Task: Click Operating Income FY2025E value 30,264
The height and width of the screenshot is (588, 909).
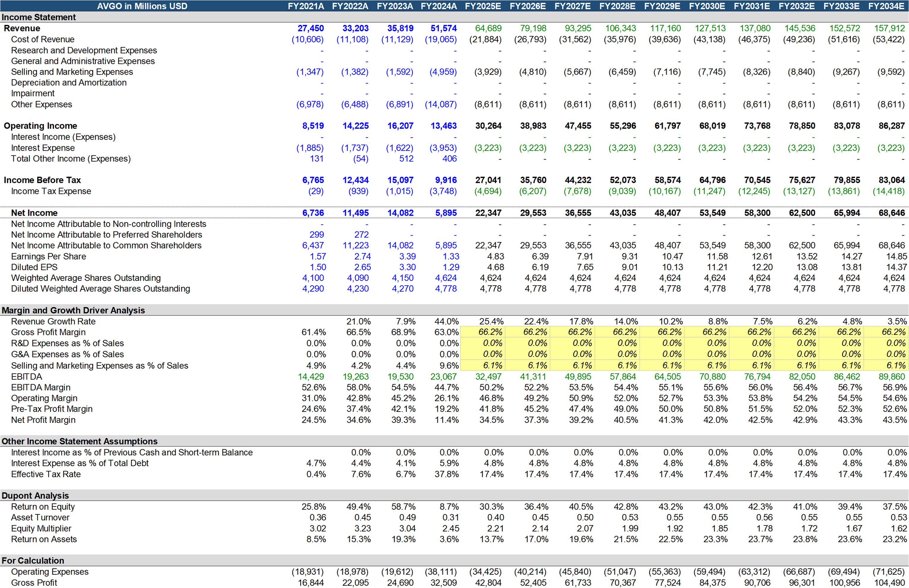Action: [x=488, y=126]
